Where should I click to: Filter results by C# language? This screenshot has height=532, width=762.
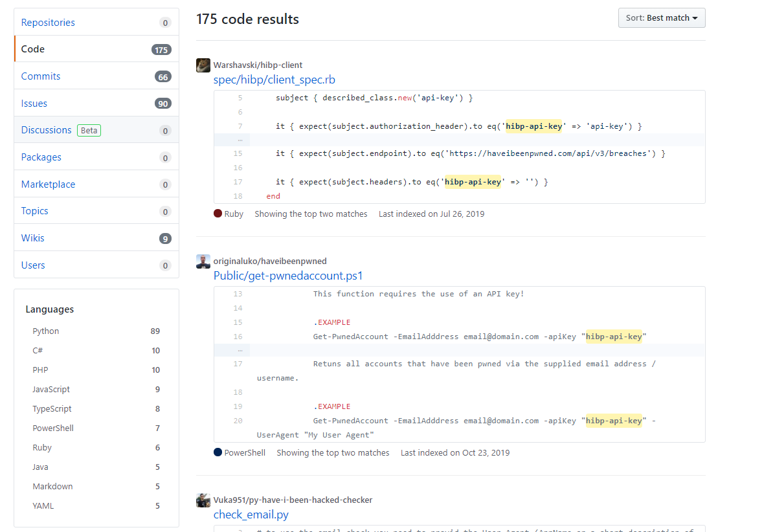coord(96,351)
